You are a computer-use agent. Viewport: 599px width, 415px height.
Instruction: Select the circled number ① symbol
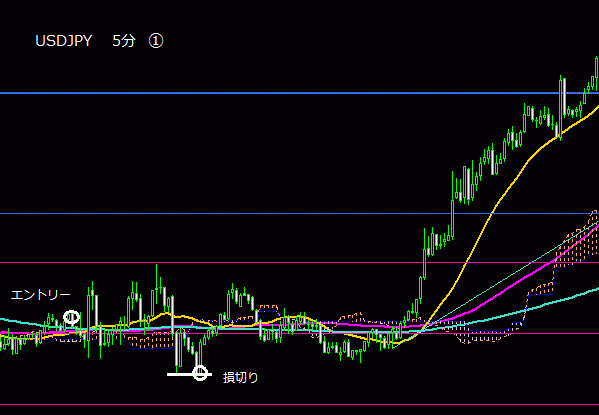point(156,41)
